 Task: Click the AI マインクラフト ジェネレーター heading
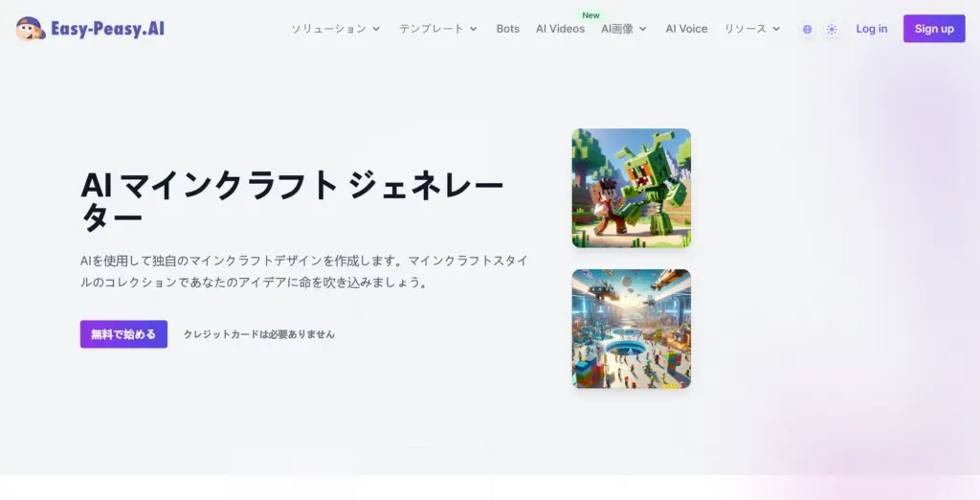292,201
